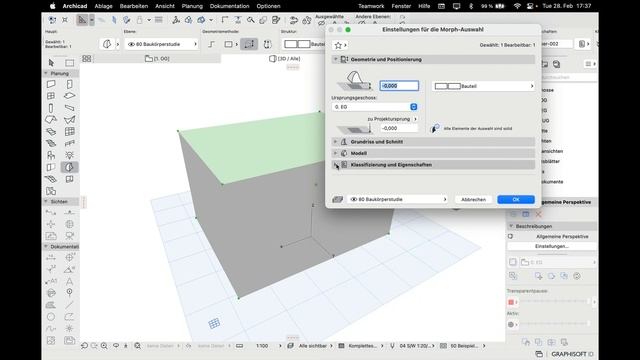Select the Door tool under Planung

[x=69, y=84]
